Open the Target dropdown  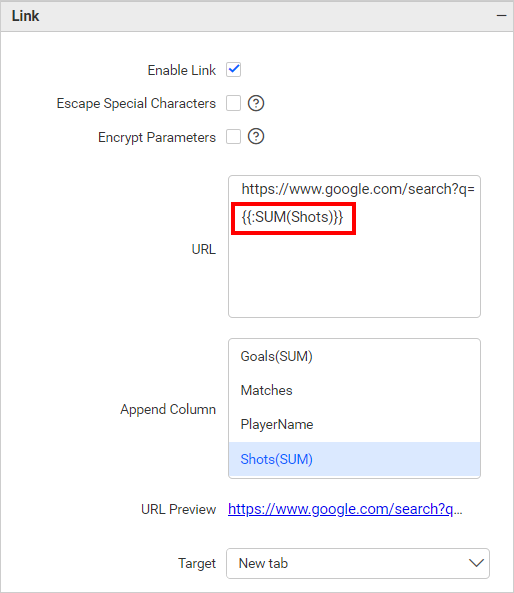[x=358, y=564]
